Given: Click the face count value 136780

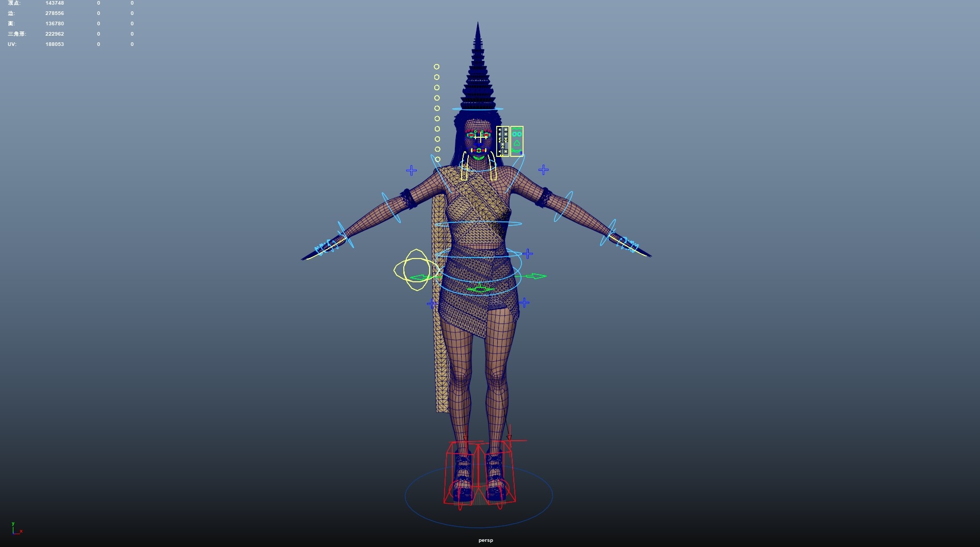Looking at the screenshot, I should coord(55,24).
